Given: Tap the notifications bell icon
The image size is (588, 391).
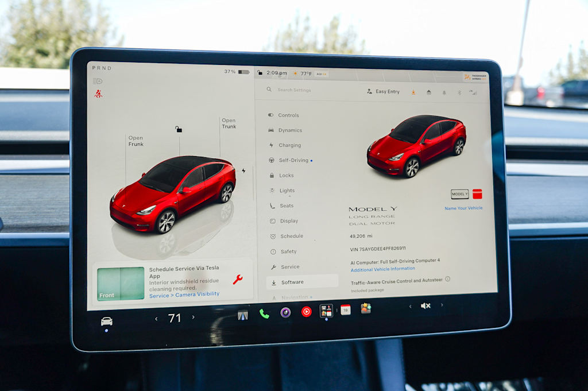Looking at the screenshot, I should pyautogui.click(x=444, y=92).
